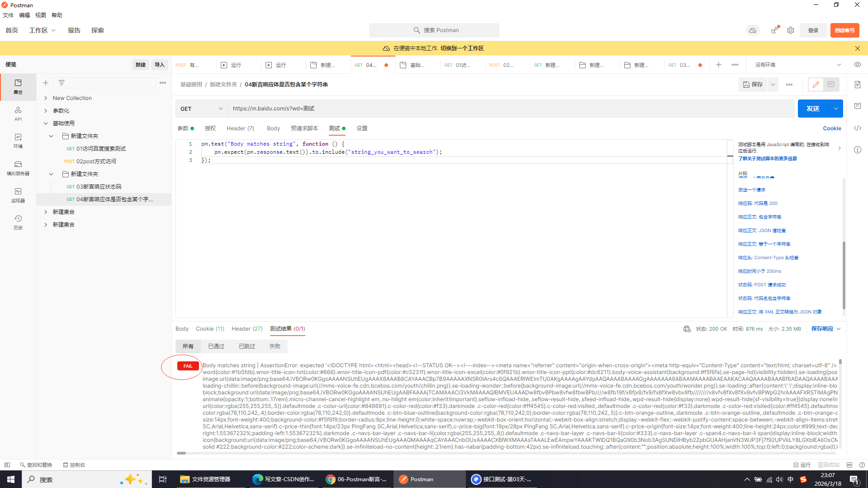This screenshot has width=868, height=488.
Task: Open the Save dropdown arrow
Action: click(x=773, y=85)
